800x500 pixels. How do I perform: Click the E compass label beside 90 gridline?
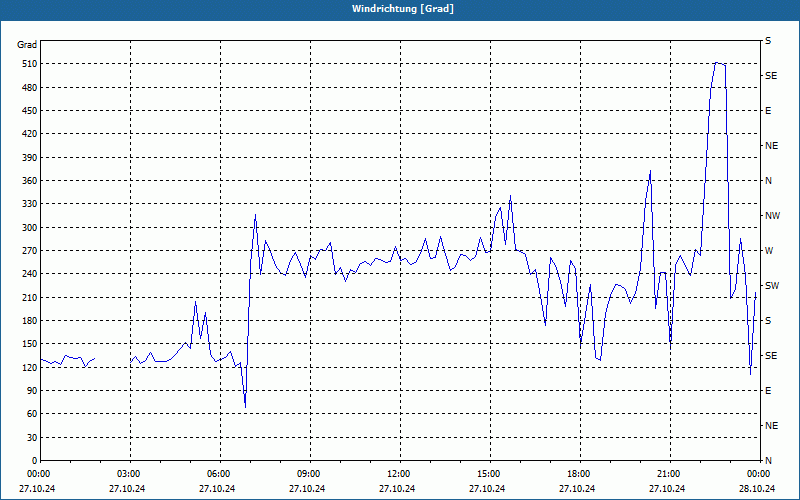[768, 391]
